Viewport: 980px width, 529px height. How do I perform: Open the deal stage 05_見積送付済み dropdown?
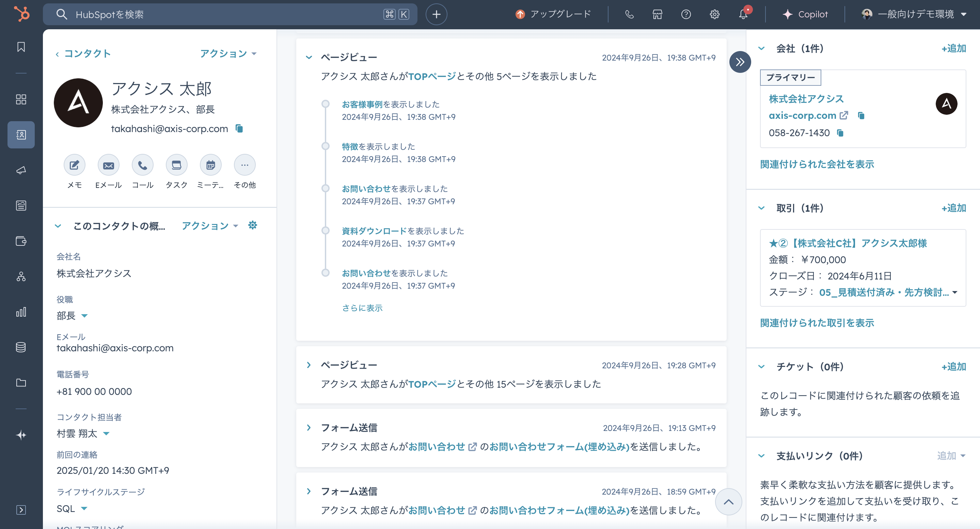[888, 292]
